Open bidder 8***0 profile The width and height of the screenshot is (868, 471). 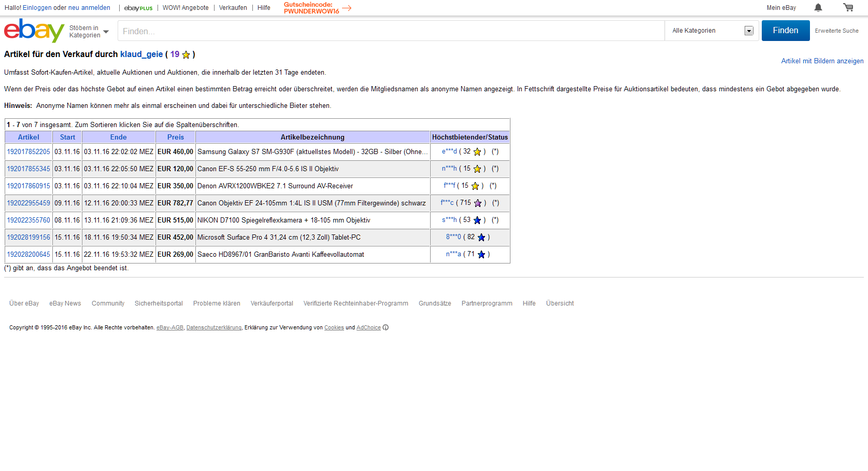coord(453,237)
